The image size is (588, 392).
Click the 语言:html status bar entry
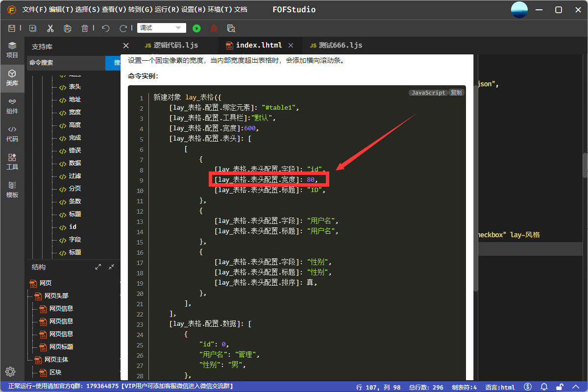point(500,387)
